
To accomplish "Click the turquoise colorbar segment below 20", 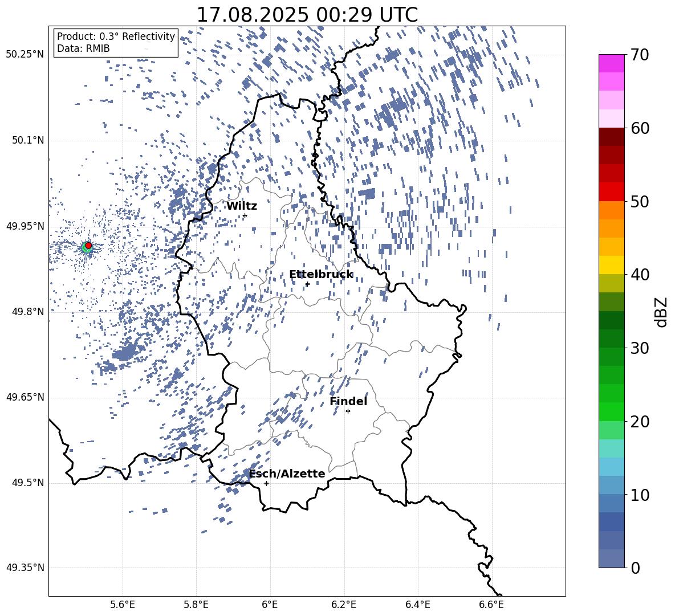I will 612,448.
